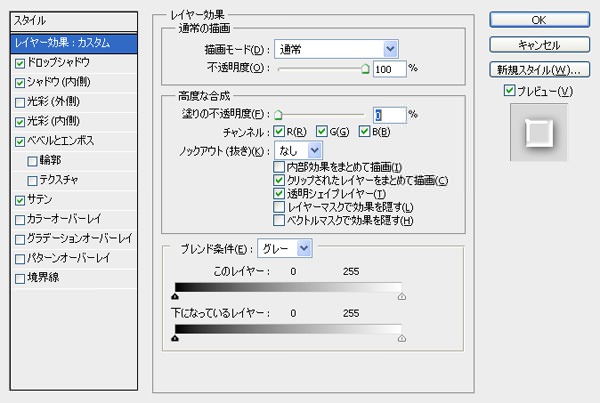The height and width of the screenshot is (403, 600).
Task: Click the 新規スタイル button
Action: coord(538,70)
